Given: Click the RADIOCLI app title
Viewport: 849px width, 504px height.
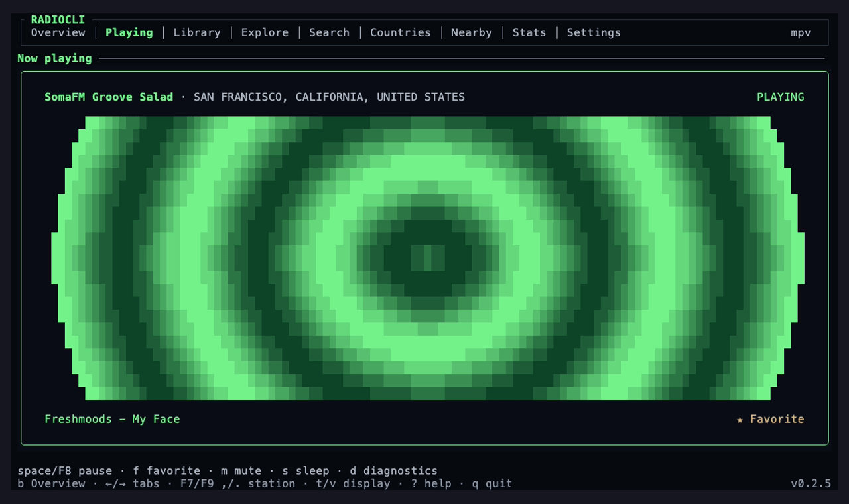Looking at the screenshot, I should (x=58, y=20).
